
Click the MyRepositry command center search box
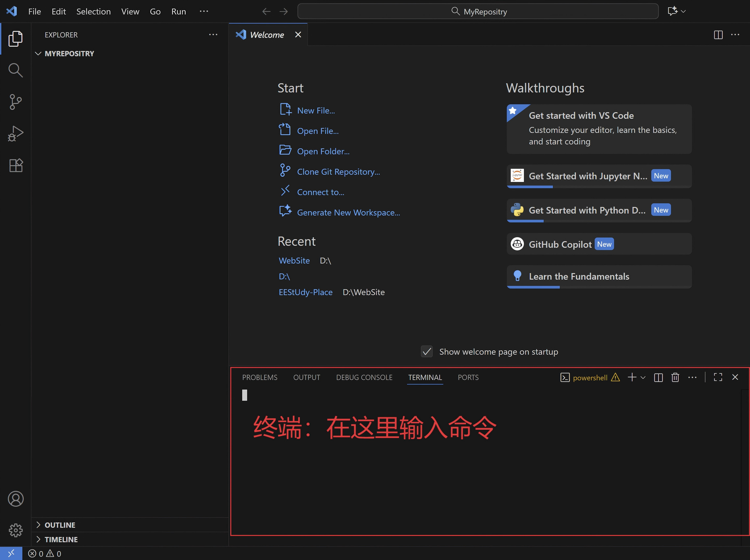click(478, 12)
